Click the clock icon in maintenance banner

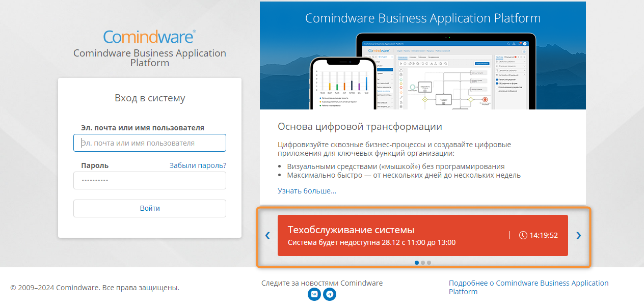click(523, 235)
